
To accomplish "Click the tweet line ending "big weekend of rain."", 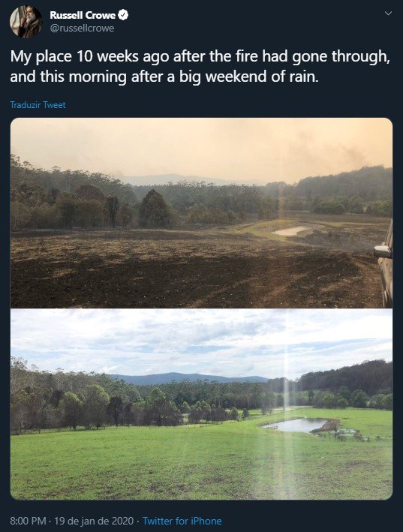I will (x=164, y=77).
